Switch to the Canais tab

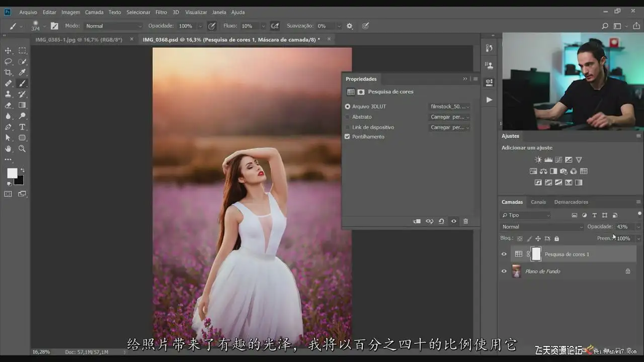[538, 202]
